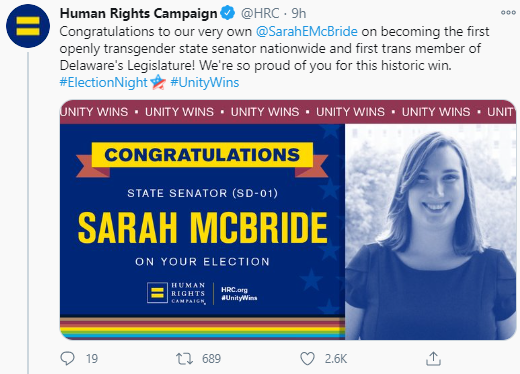Open the tweet's three-dot more menu
The height and width of the screenshot is (374, 520).
pos(508,13)
